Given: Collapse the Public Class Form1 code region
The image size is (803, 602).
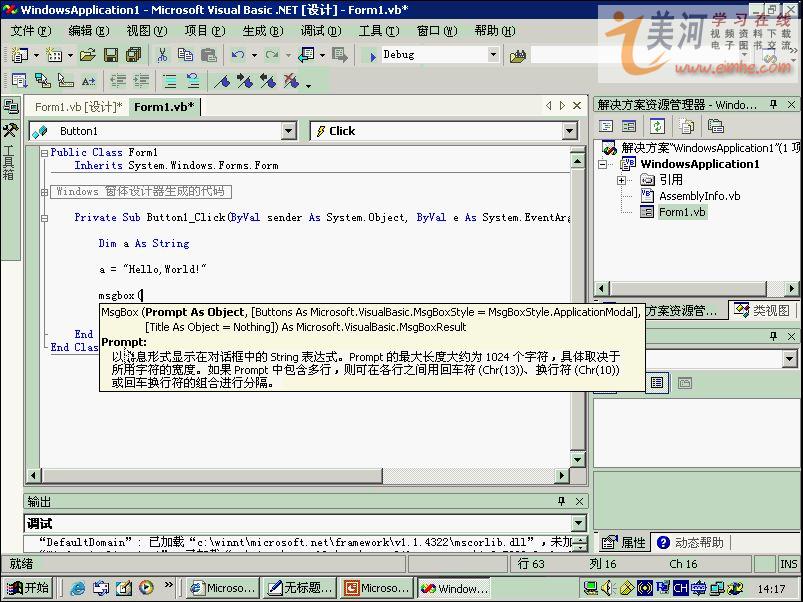Looking at the screenshot, I should point(45,153).
